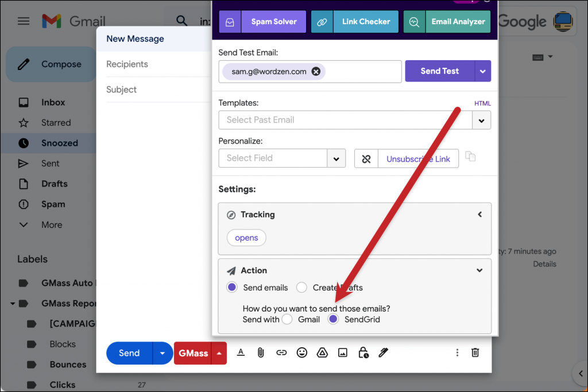Go to the Inbox folder
This screenshot has height=392, width=588.
tap(53, 102)
